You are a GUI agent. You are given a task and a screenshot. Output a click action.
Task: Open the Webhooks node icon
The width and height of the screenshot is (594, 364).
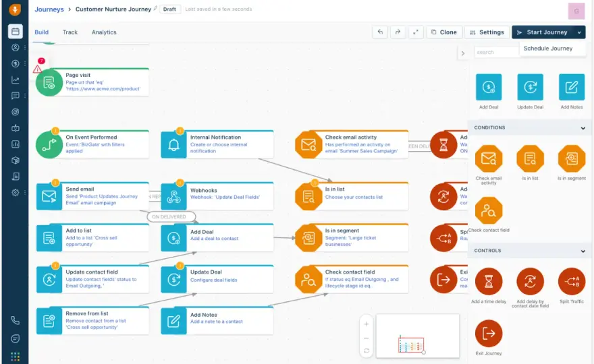point(173,196)
